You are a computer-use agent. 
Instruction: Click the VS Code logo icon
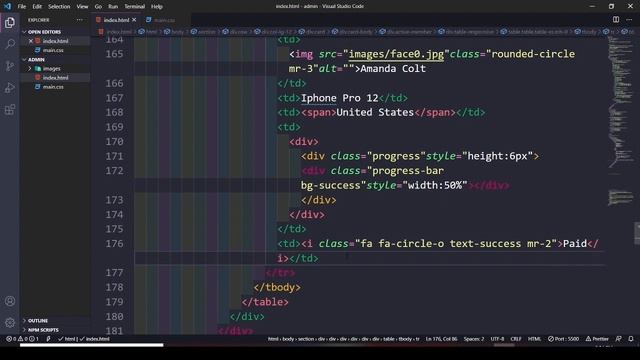coord(7,6)
